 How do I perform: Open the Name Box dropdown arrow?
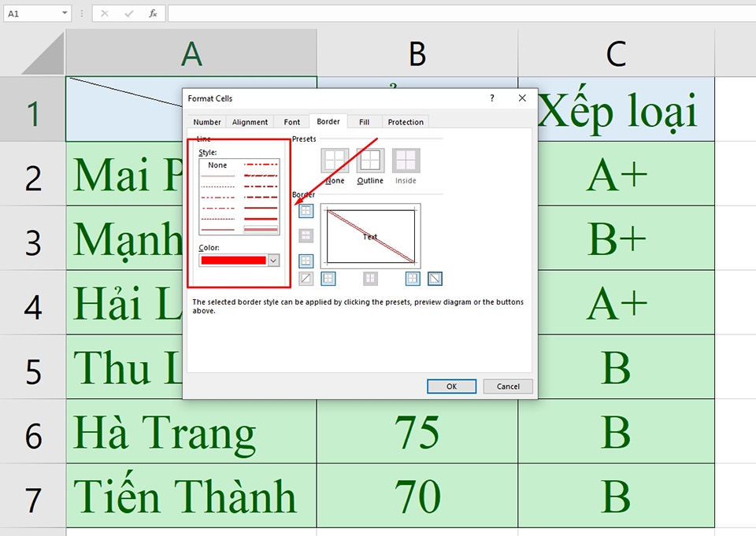coord(65,13)
